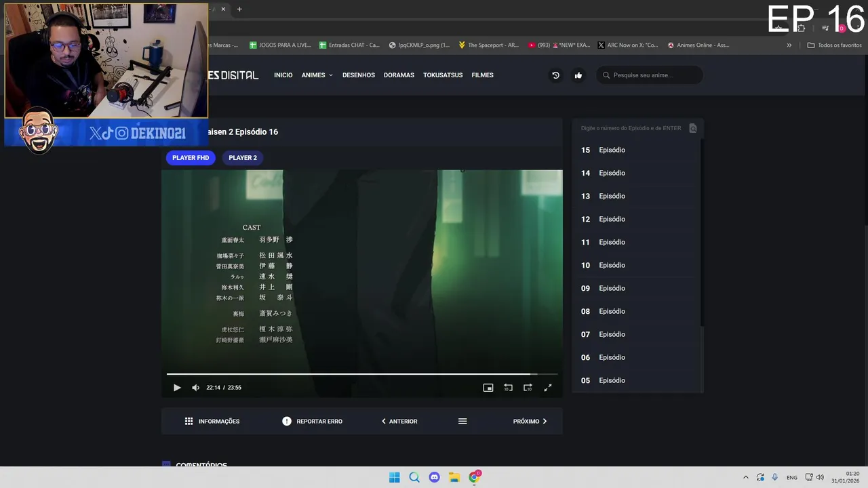Click REPORTAR ERRO button
The width and height of the screenshot is (868, 488).
pos(312,422)
